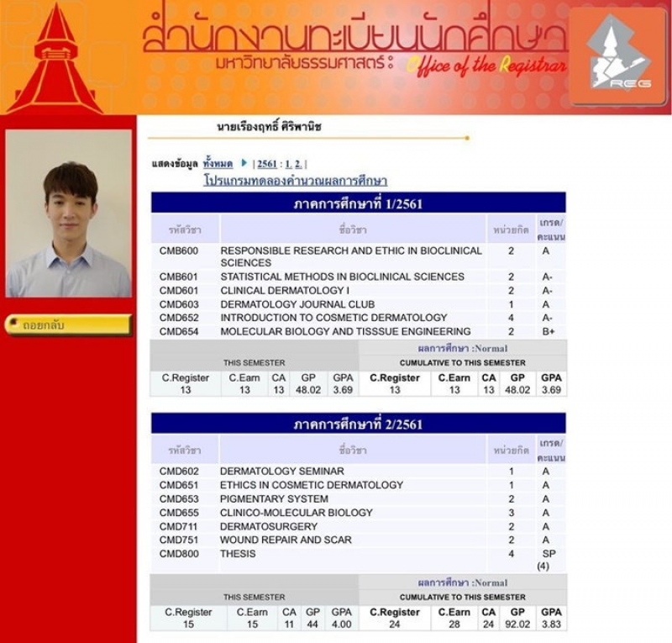Go back with the ถอยกลับ button
The height and width of the screenshot is (643, 672).
69,324
